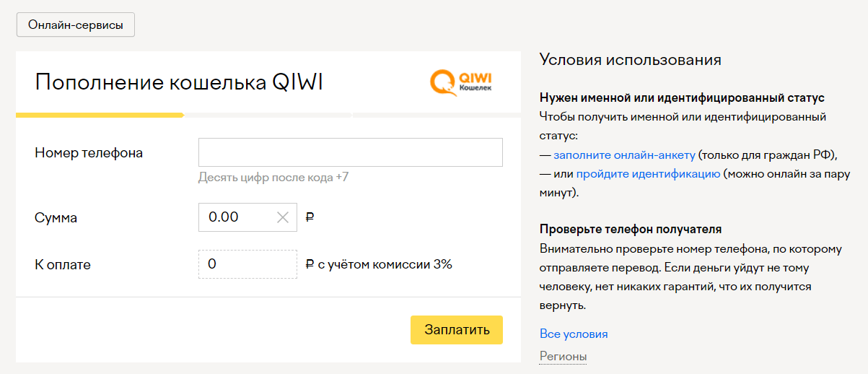
Task: Click the Условия использования heading
Action: tap(631, 60)
